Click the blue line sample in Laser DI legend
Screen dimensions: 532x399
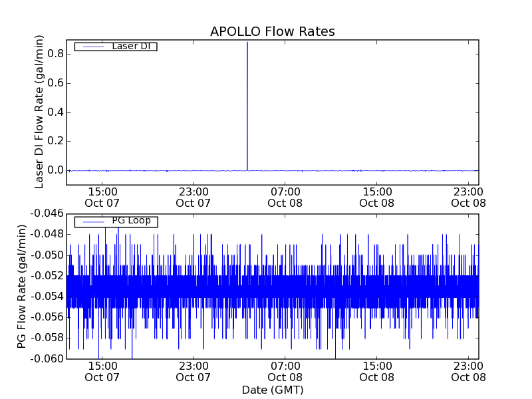point(92,47)
